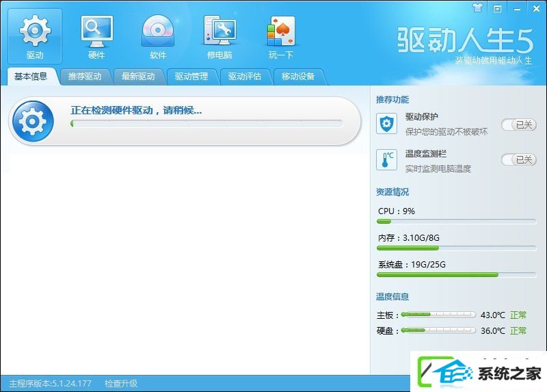Click the 资源情况 heading

[x=392, y=192]
